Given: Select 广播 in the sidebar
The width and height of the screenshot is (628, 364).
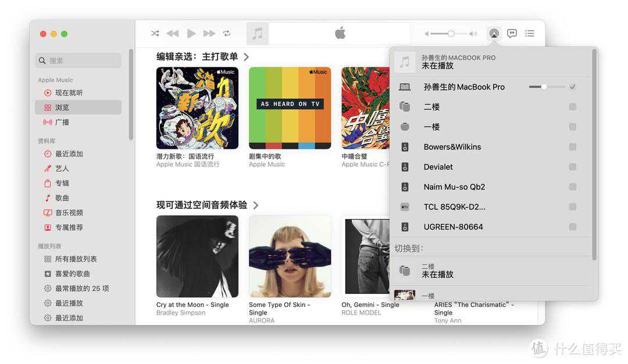Looking at the screenshot, I should pyautogui.click(x=62, y=122).
